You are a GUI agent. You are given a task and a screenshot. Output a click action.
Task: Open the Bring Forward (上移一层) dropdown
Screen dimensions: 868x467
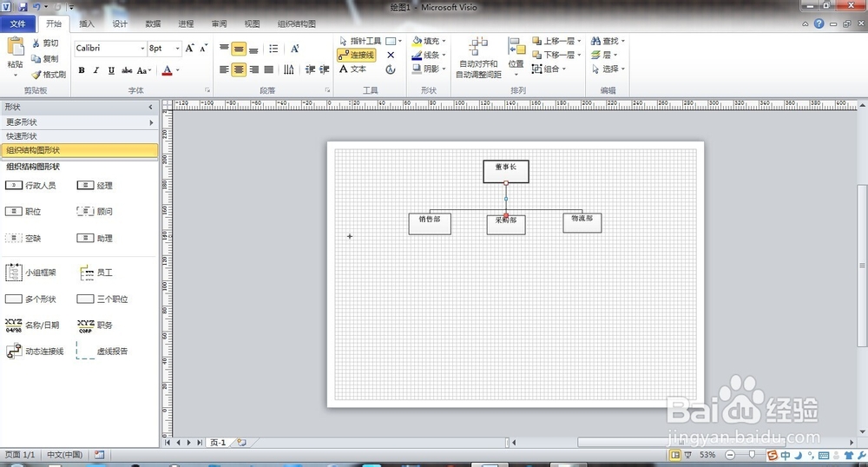coord(580,41)
